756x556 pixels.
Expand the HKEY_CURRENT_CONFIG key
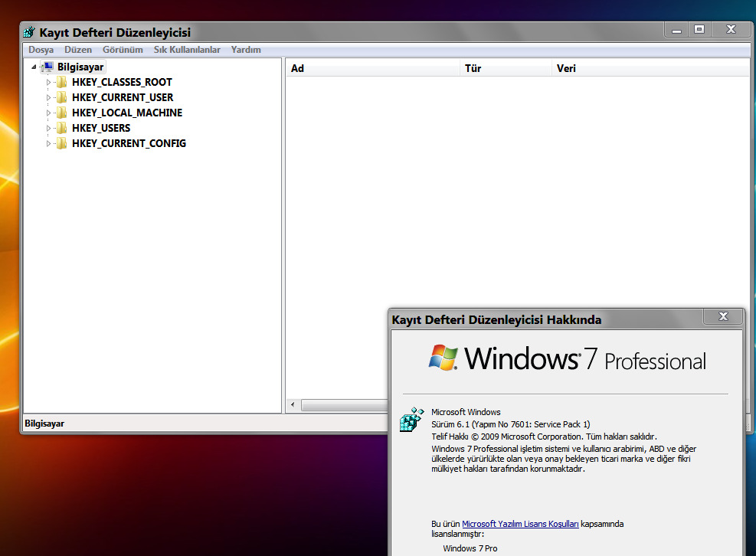pos(48,144)
